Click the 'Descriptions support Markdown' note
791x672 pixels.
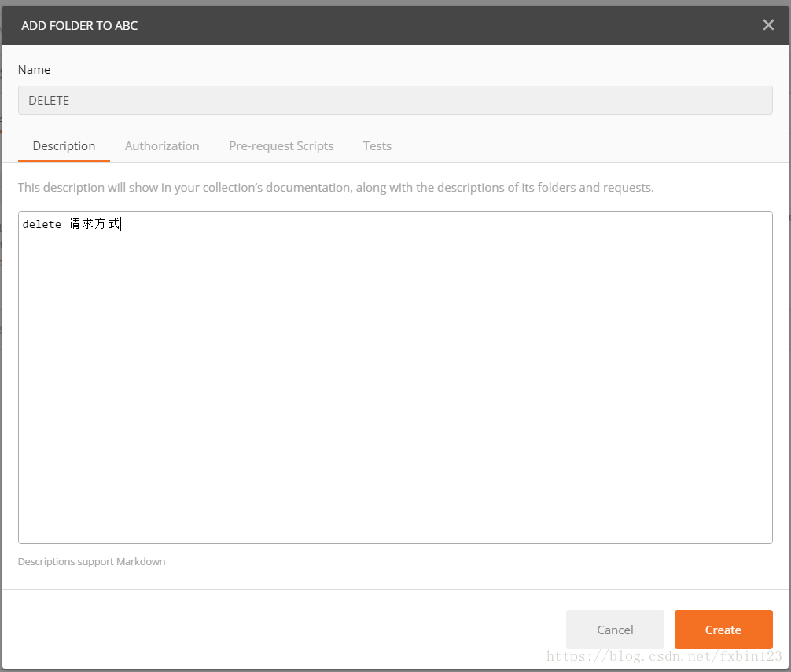91,562
